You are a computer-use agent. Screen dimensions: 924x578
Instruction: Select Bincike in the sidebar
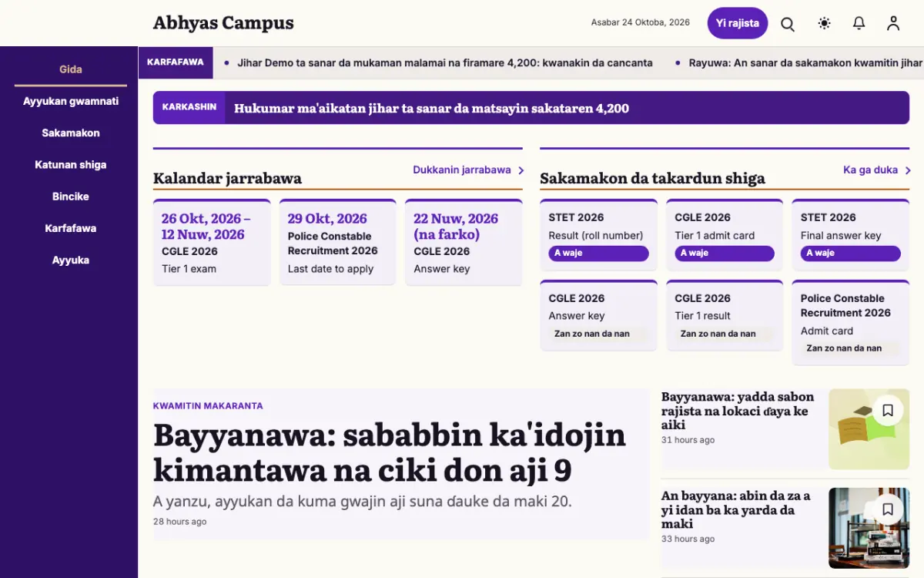coord(71,197)
